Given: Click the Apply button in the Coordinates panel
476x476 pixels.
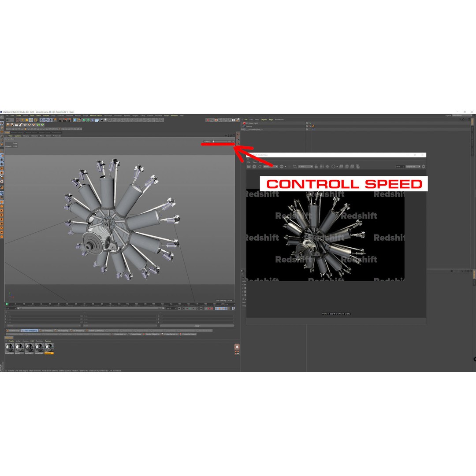Looking at the screenshot, I should [x=197, y=326].
